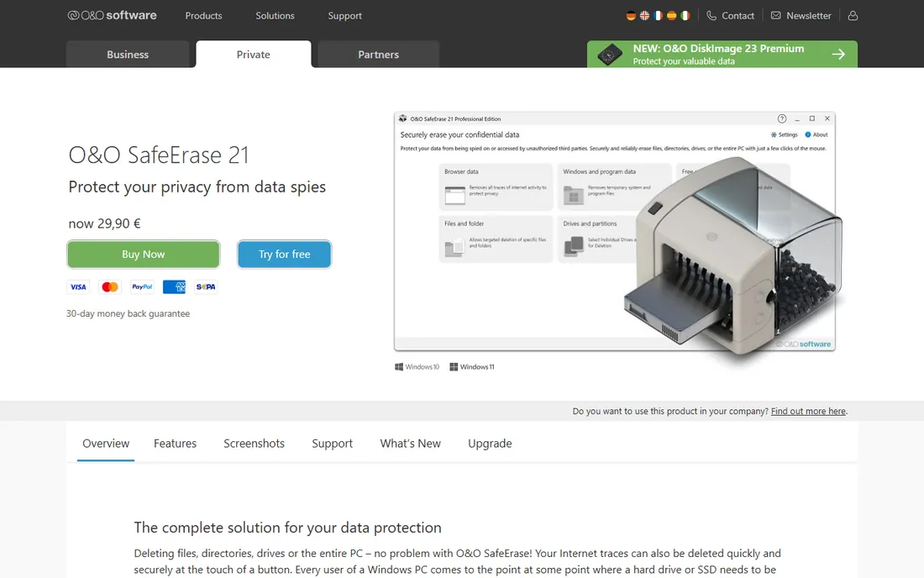924x578 pixels.
Task: Click 'NEW: O&O DiskImage 23 Premium' banner text
Action: pyautogui.click(x=718, y=49)
